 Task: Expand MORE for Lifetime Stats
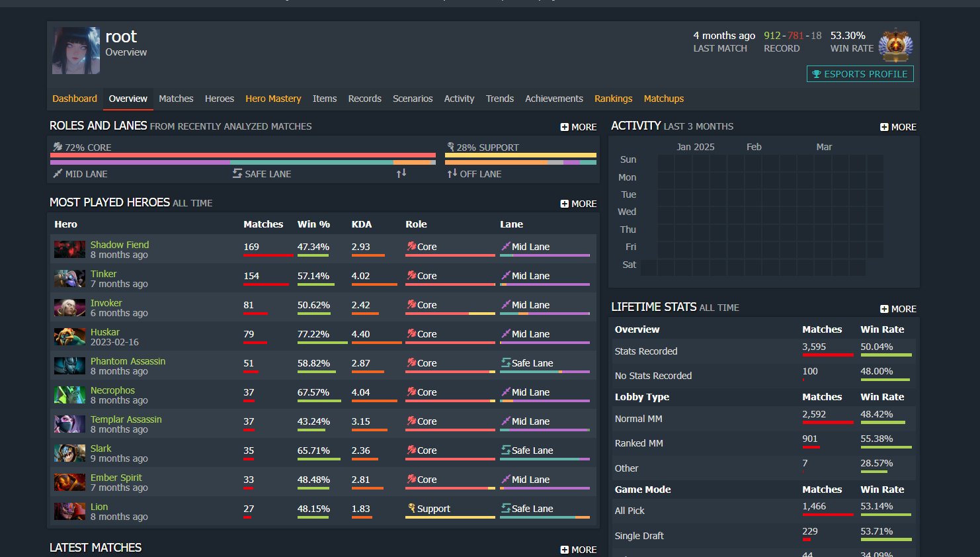pos(898,309)
